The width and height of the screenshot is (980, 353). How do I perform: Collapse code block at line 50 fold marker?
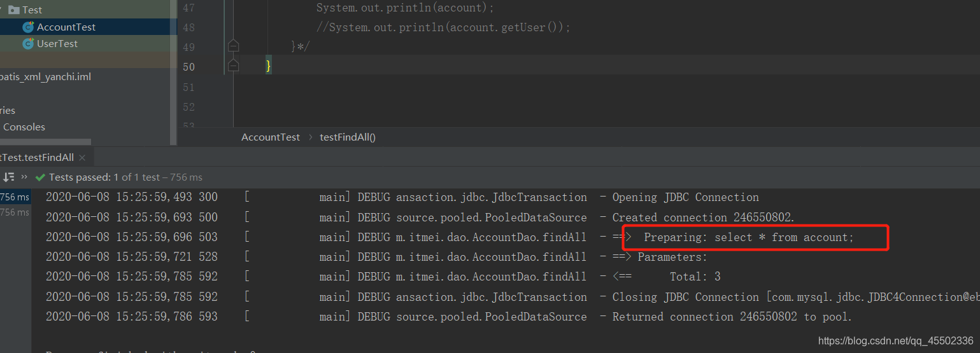[x=234, y=64]
